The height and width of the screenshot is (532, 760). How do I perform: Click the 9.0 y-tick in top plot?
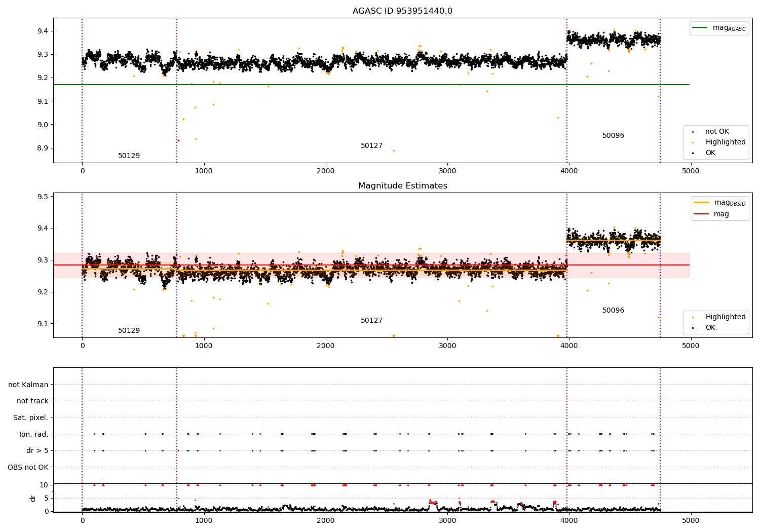click(44, 125)
